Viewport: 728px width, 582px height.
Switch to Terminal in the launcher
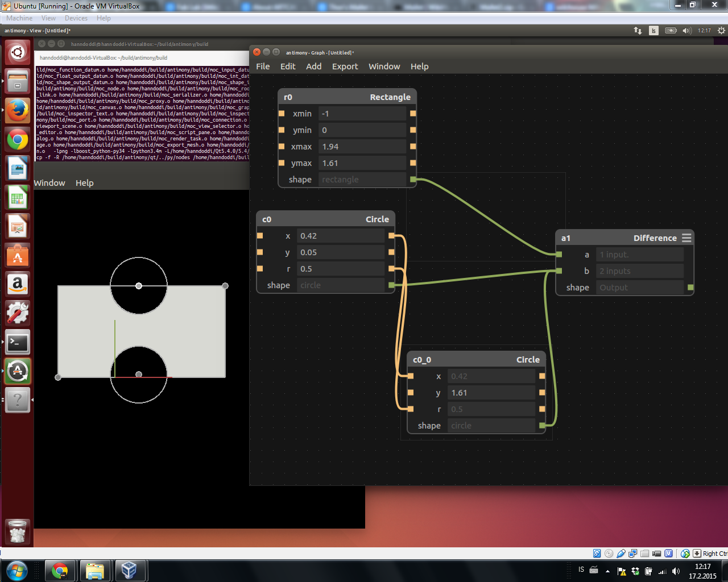tap(18, 342)
